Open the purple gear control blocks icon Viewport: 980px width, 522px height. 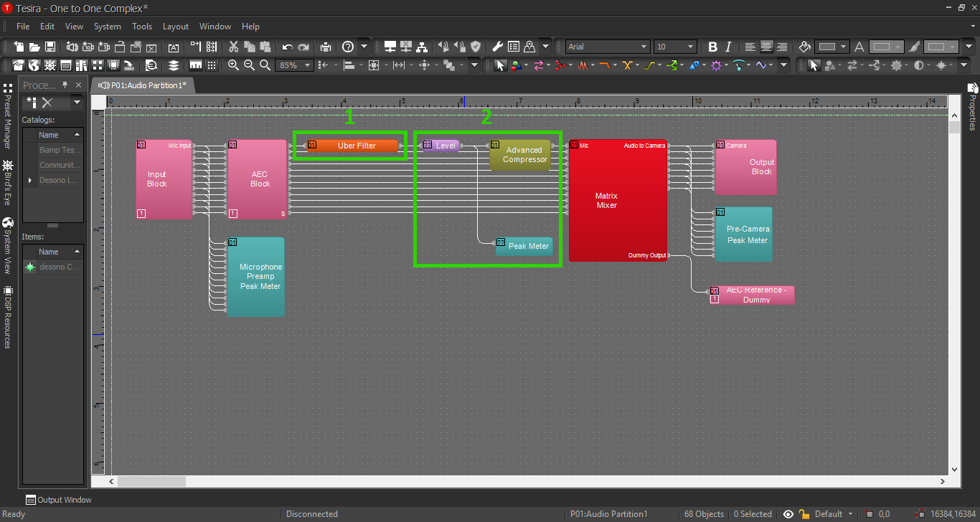715,65
